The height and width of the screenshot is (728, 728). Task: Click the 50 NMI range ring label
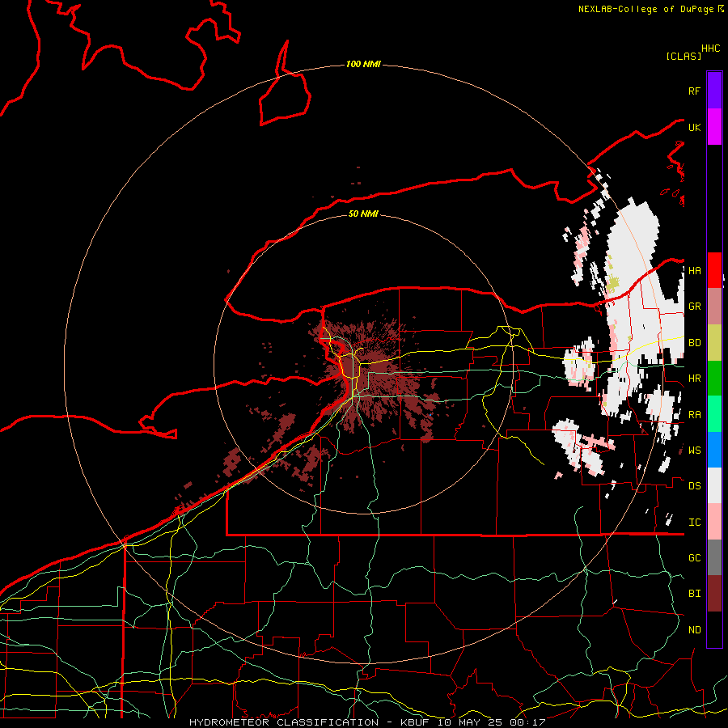(363, 214)
